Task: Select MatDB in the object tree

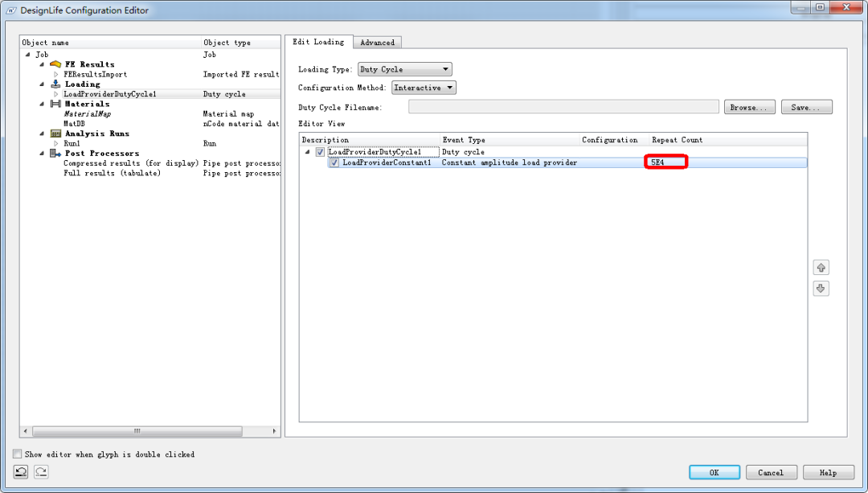Action: [x=74, y=124]
